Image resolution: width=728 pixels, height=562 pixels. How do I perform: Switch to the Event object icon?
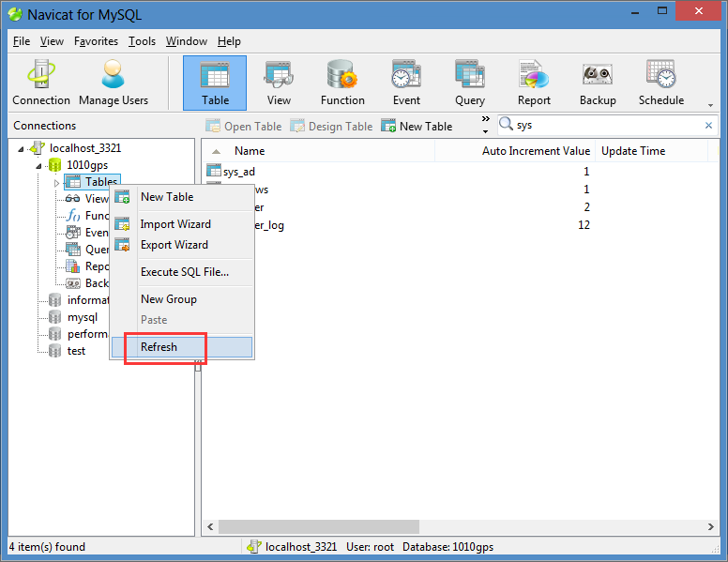pos(406,84)
